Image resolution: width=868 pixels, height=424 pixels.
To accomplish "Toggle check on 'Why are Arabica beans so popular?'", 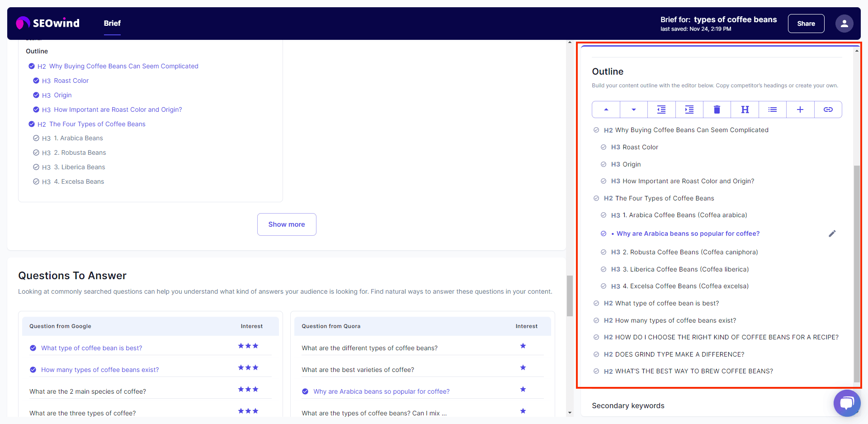I will [x=306, y=391].
